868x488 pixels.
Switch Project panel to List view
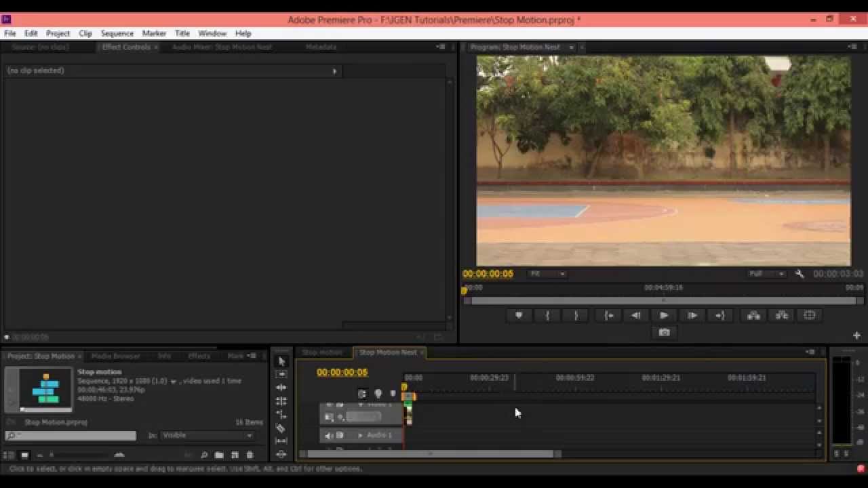pos(9,455)
